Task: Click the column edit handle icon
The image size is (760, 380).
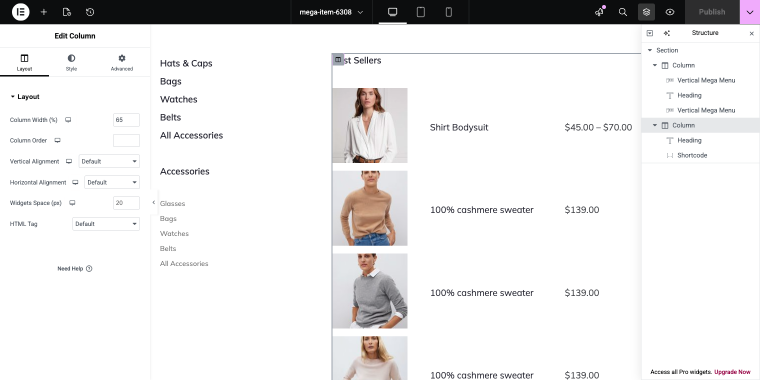Action: pyautogui.click(x=338, y=59)
